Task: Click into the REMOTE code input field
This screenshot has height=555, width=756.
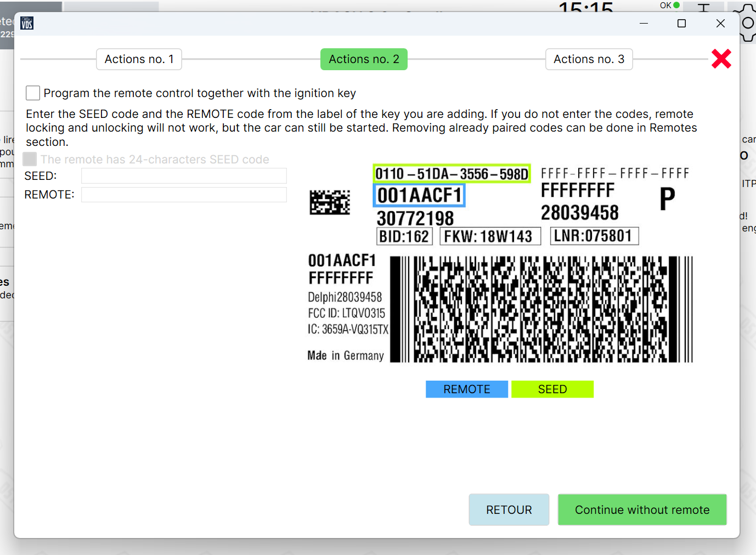Action: (184, 195)
